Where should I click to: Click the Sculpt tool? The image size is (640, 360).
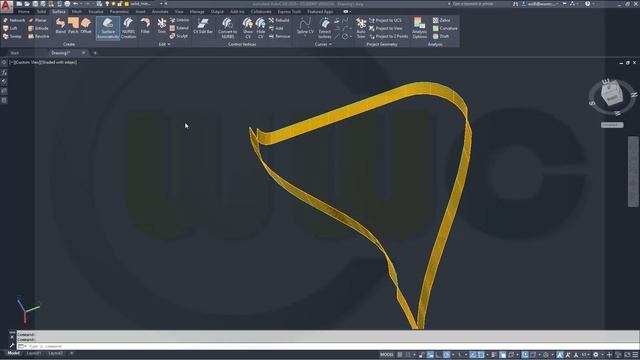pos(179,36)
